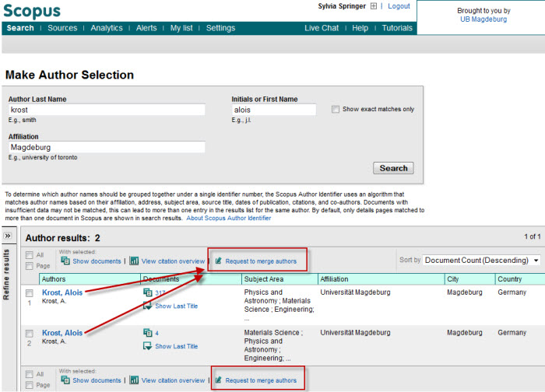The width and height of the screenshot is (545, 392).
Task: Open My list tab
Action: tap(181, 28)
